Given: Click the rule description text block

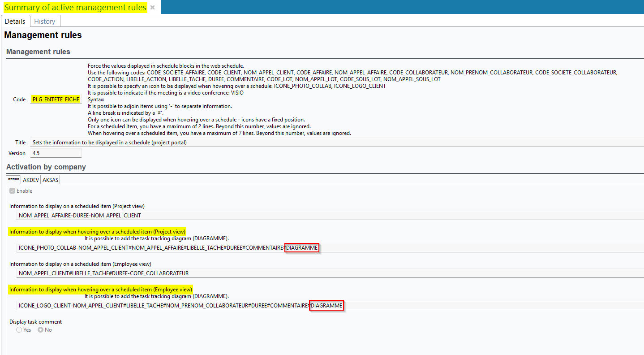Looking at the screenshot, I should pyautogui.click(x=313, y=100).
